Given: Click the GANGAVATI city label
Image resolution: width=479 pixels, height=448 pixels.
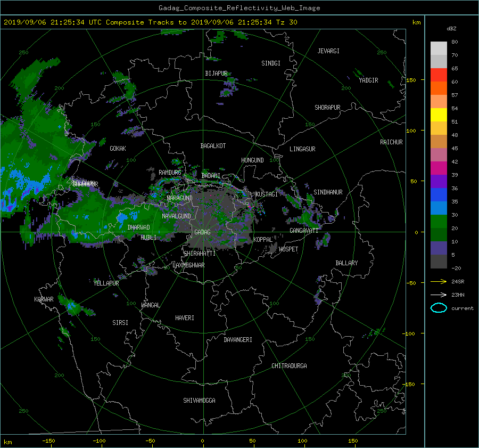Looking at the screenshot, I should click(304, 231).
